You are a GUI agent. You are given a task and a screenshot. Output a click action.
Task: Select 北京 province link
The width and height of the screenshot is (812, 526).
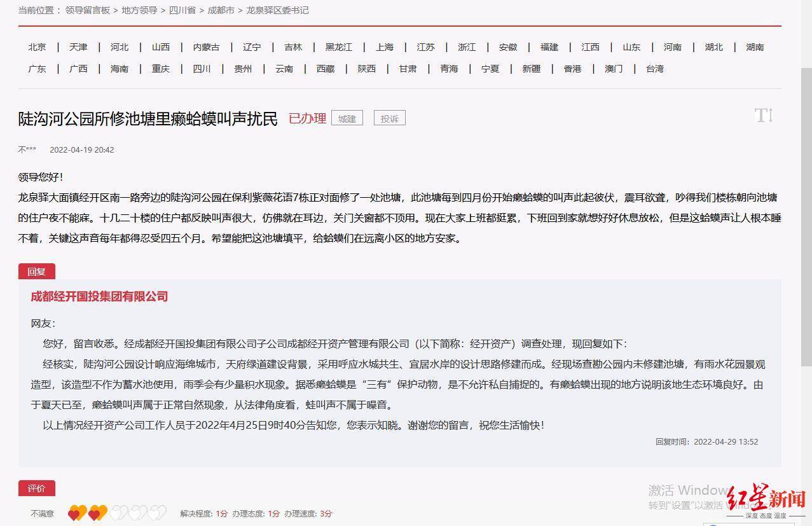[x=37, y=47]
